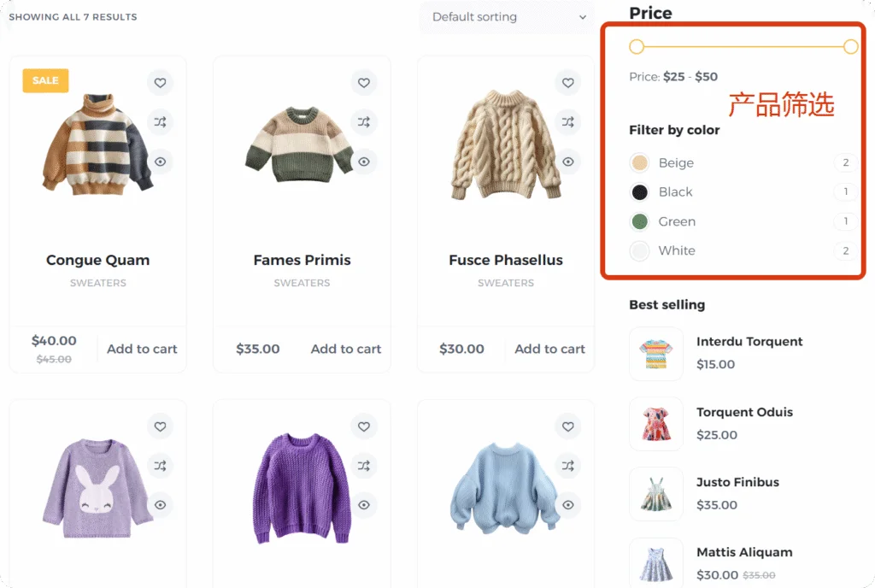Quick view the blue puffy sweater
Viewport: 875px width, 588px height.
click(x=568, y=505)
